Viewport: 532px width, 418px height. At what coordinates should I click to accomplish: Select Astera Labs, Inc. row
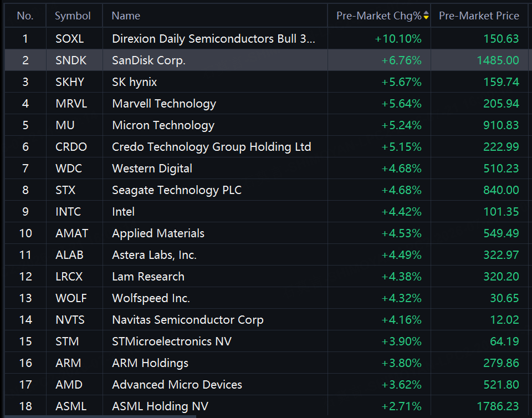[267, 255]
